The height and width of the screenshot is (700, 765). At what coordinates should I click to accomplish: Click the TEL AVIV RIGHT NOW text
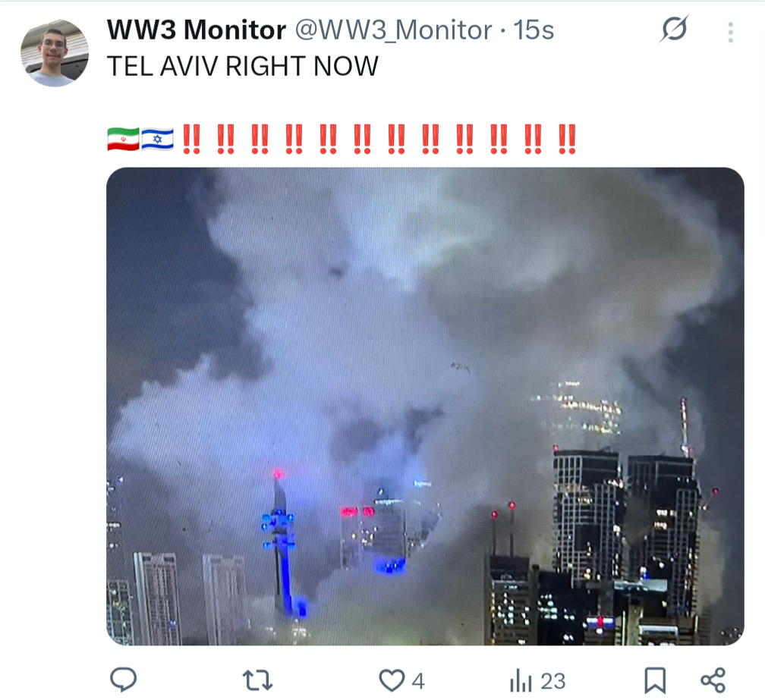point(243,66)
